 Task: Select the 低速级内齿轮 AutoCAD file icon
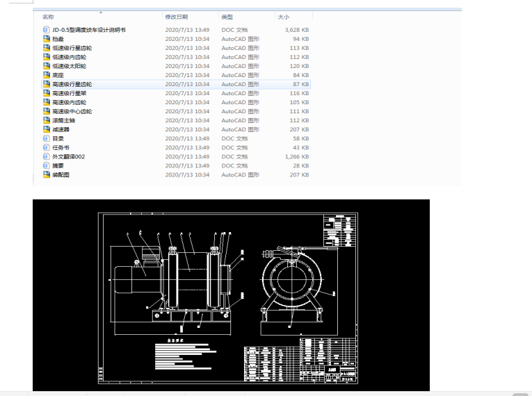point(47,57)
